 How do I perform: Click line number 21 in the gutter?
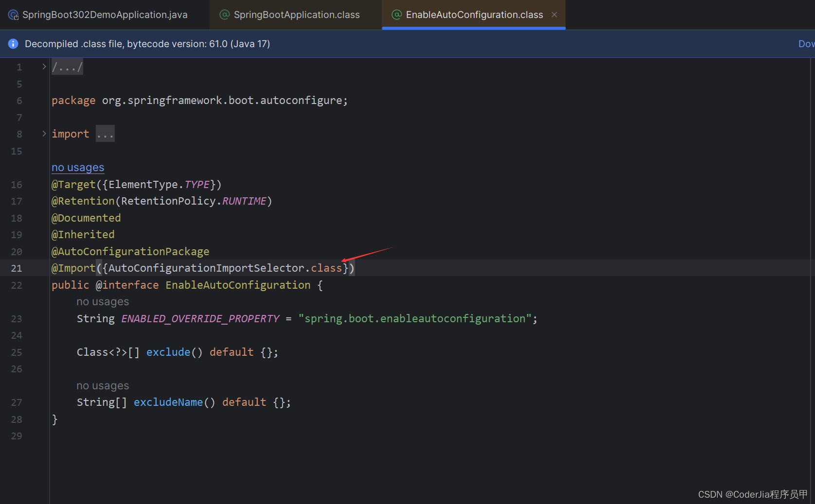(17, 268)
